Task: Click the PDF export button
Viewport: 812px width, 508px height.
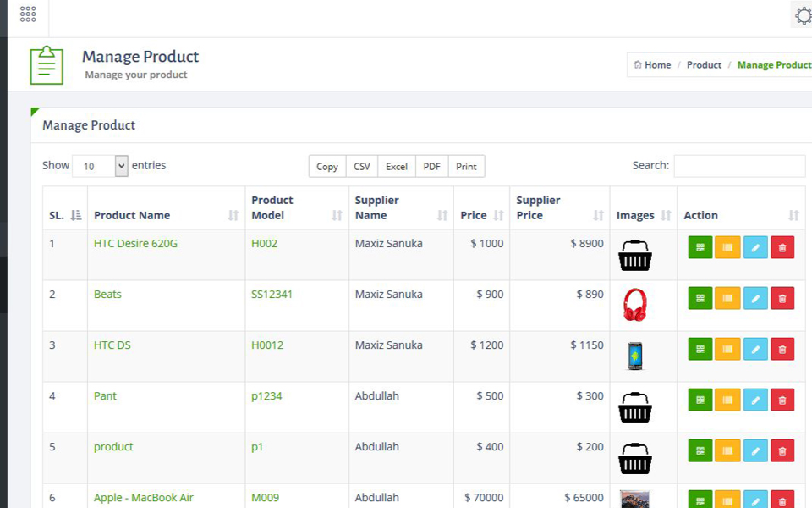Action: click(x=431, y=167)
